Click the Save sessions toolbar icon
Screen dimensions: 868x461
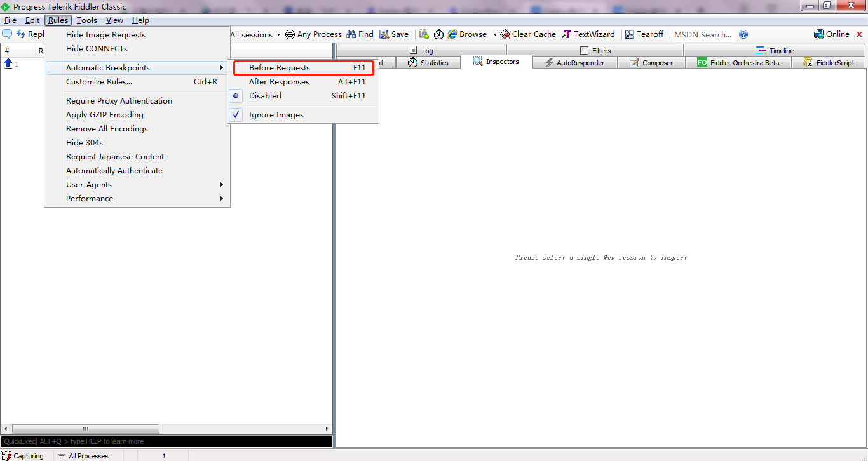tap(384, 34)
